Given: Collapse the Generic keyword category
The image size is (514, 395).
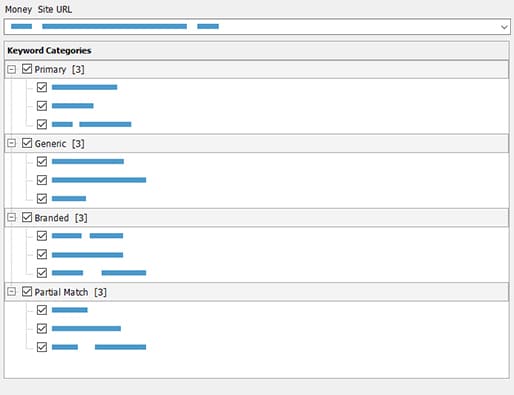Looking at the screenshot, I should (12, 143).
